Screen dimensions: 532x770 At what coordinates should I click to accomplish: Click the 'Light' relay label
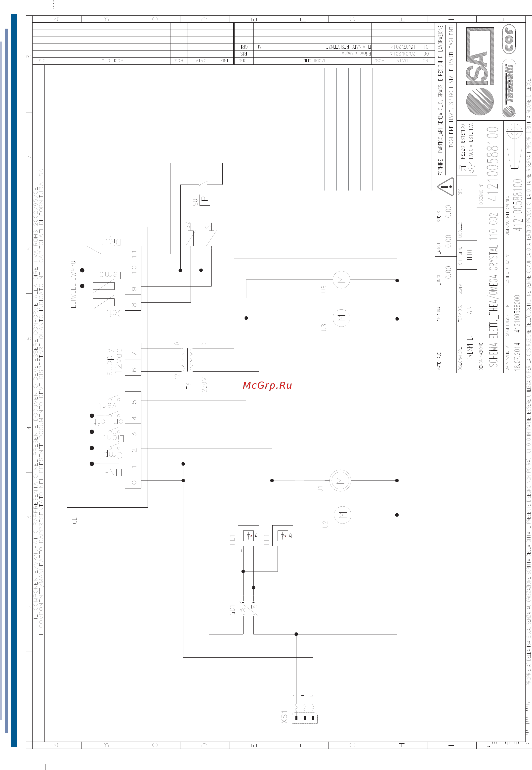click(114, 438)
